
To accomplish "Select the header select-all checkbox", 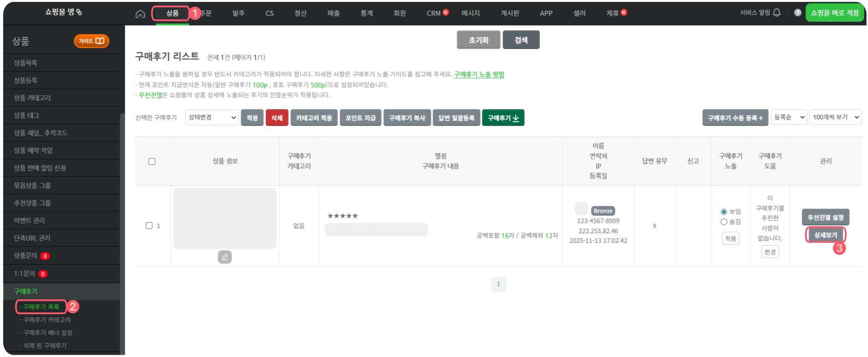I will click(x=152, y=162).
